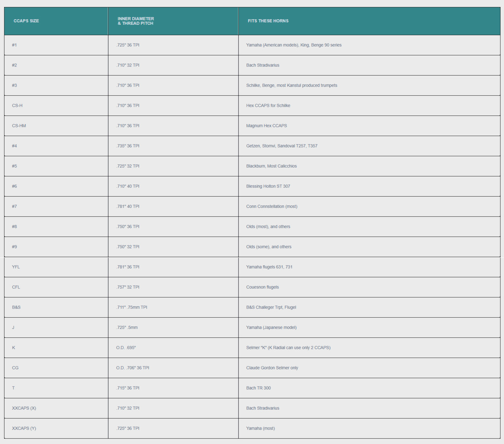This screenshot has width=504, height=444.
Task: Select the YFL size cell
Action: pos(56,267)
